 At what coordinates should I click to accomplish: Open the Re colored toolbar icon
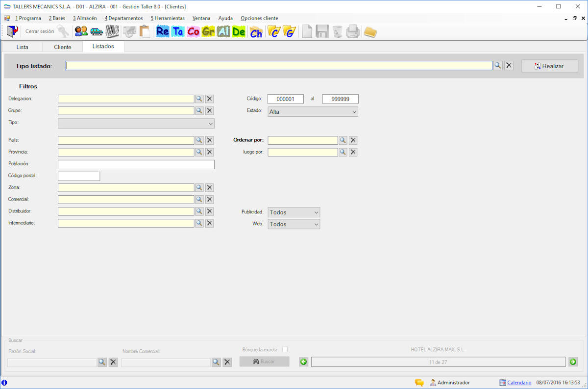(163, 31)
